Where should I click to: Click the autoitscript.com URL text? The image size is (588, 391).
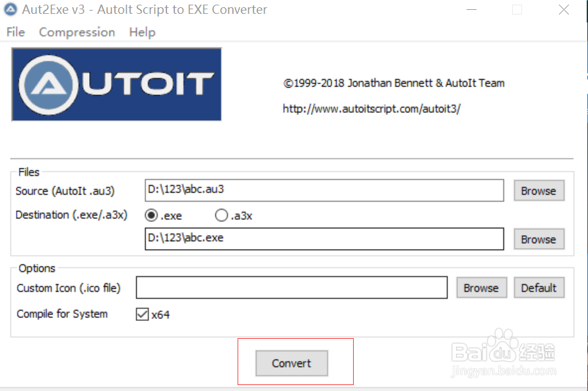[x=372, y=109]
